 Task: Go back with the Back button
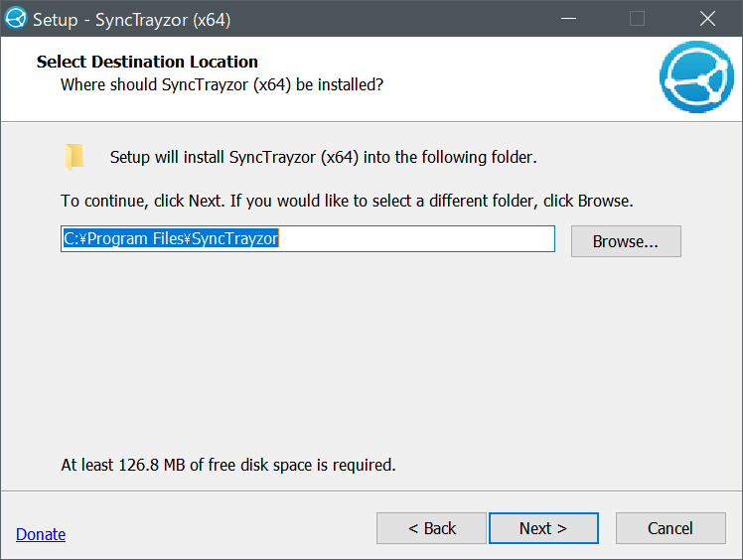click(x=431, y=528)
